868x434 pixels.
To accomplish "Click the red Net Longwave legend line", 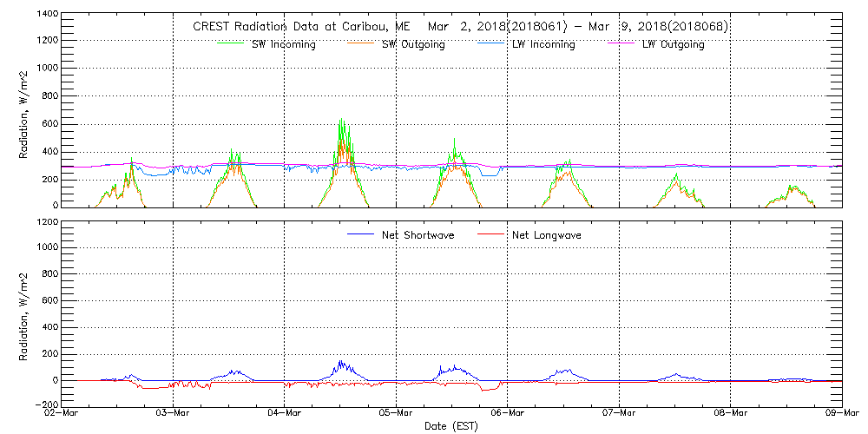I will coord(493,234).
